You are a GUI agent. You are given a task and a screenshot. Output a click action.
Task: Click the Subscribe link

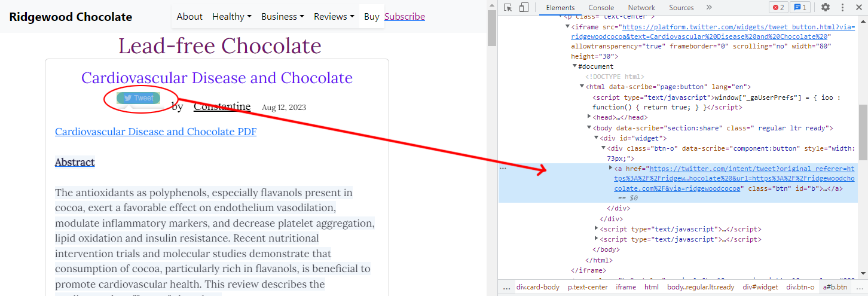pyautogui.click(x=405, y=17)
